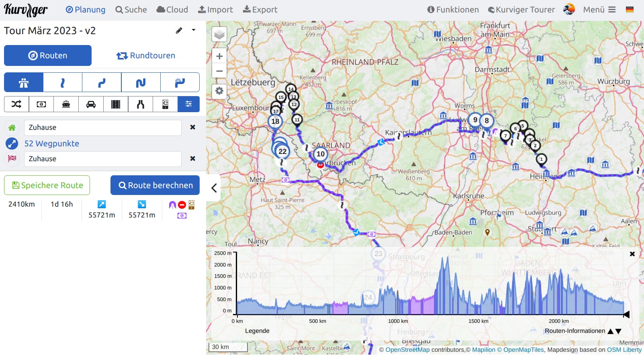Click the purple toll warning icon
Image resolution: width=644 pixels, height=355 pixels.
pos(182,216)
